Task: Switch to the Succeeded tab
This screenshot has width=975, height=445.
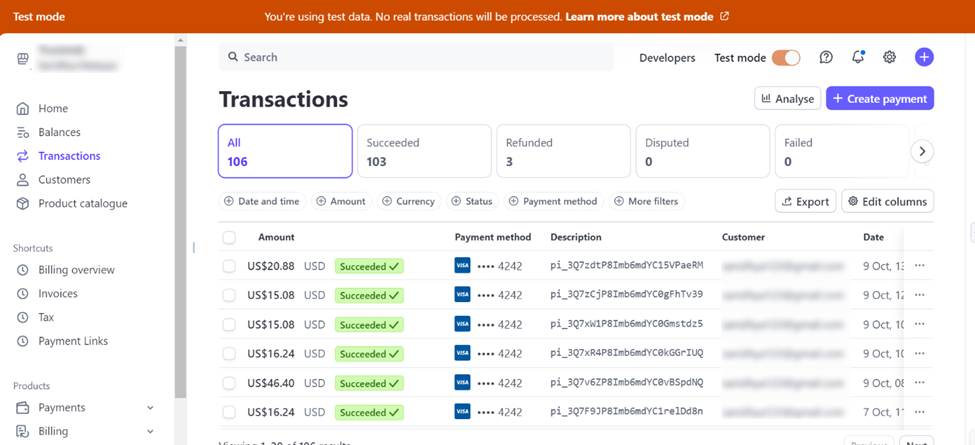Action: click(x=424, y=151)
